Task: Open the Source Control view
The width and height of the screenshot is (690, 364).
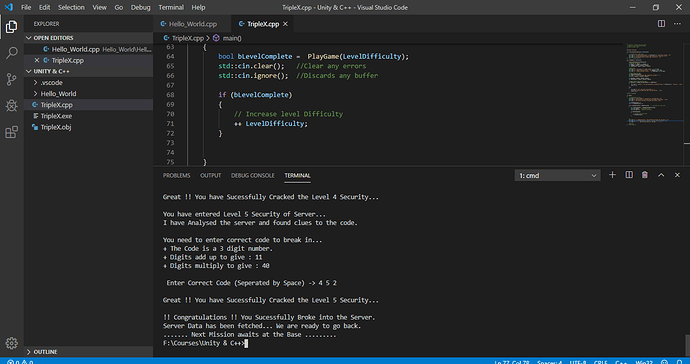Action: coord(11,79)
